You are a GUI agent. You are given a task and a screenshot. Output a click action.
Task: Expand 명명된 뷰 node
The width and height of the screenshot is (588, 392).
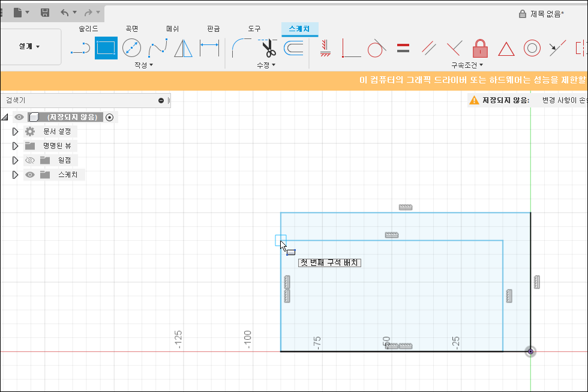coord(15,146)
